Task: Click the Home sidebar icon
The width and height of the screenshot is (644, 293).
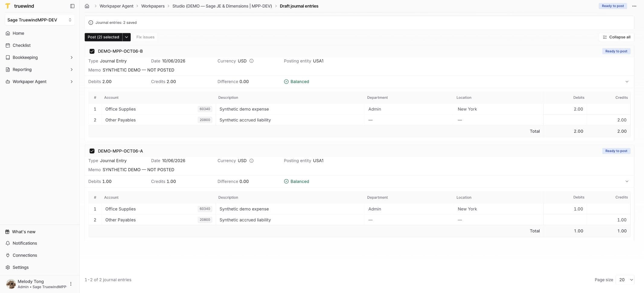Action: pos(8,33)
